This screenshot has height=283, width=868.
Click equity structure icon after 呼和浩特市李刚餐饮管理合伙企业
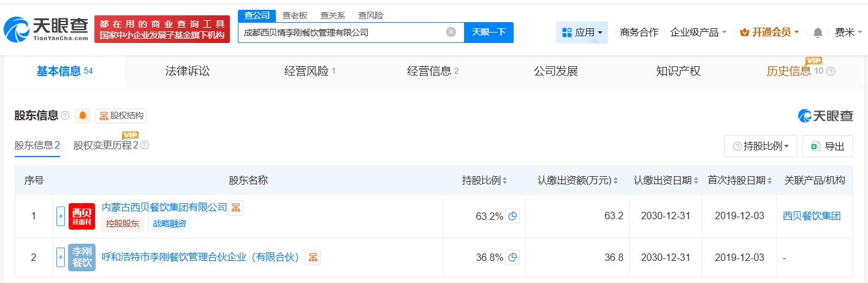coord(313,257)
